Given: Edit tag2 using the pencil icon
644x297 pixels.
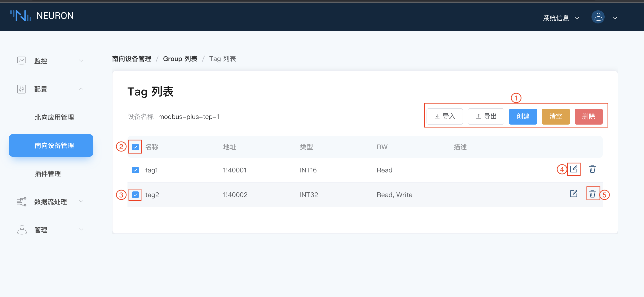Looking at the screenshot, I should [x=574, y=194].
